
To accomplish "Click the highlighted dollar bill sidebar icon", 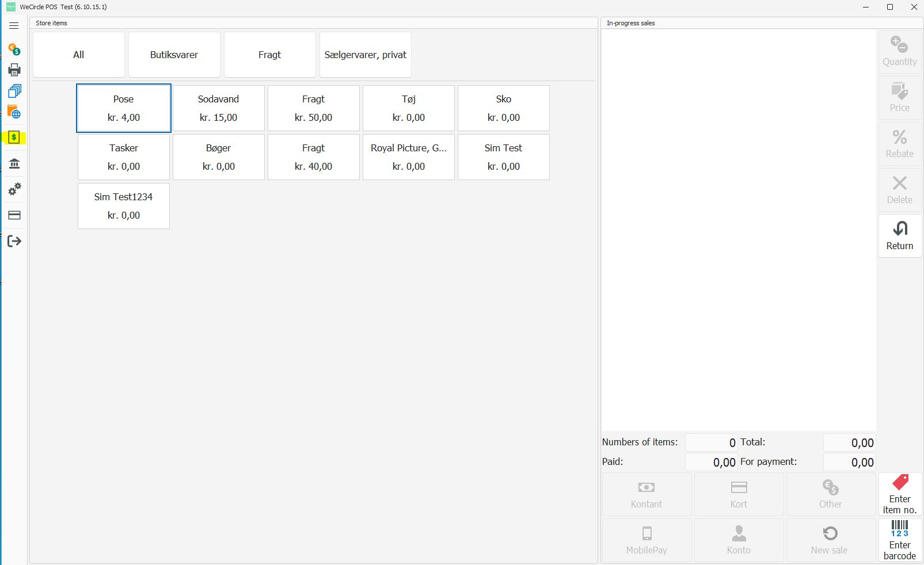I will click(x=14, y=138).
